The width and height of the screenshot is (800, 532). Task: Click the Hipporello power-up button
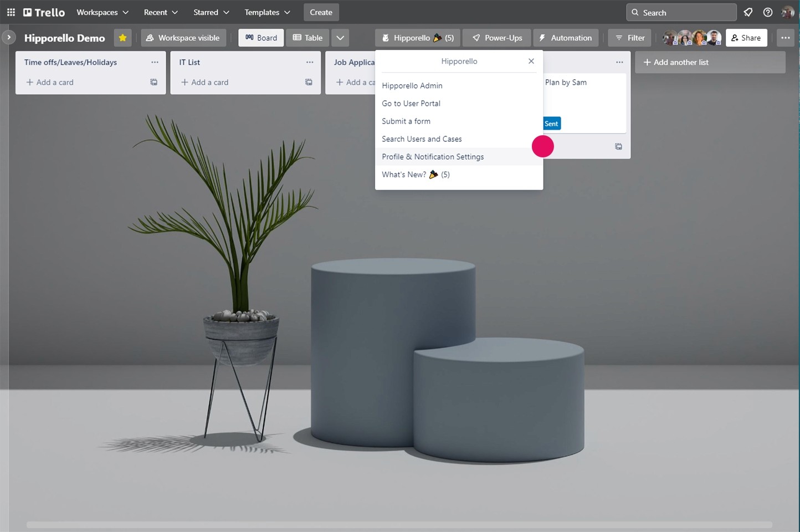418,38
